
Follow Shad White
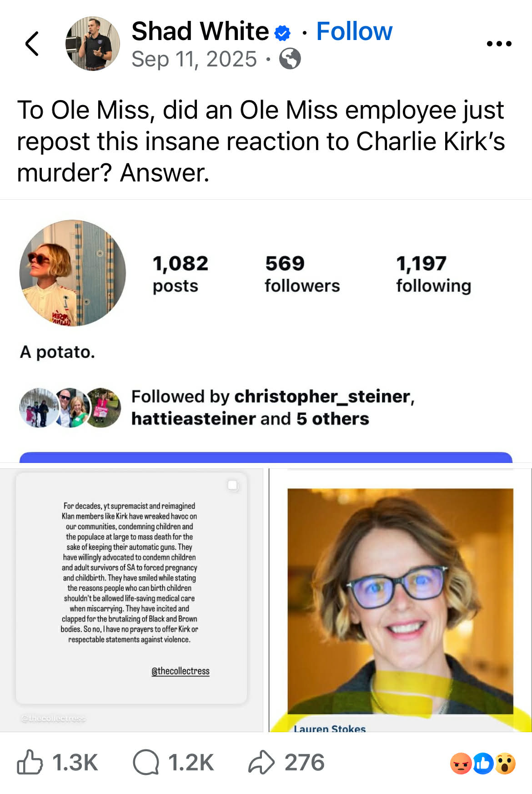click(354, 31)
